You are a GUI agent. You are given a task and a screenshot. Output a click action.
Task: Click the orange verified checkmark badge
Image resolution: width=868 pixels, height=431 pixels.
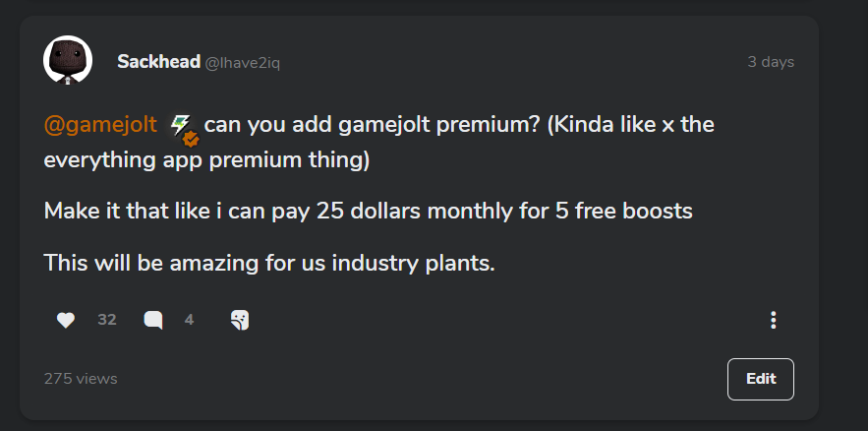(x=191, y=139)
